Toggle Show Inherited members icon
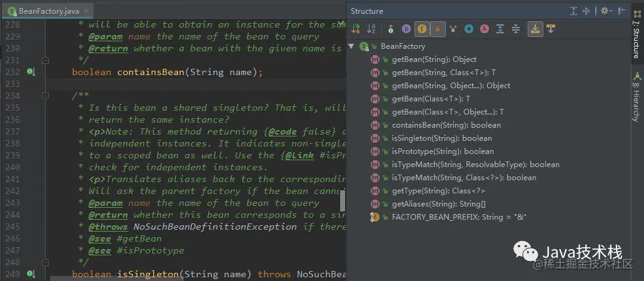The height and width of the screenshot is (281, 644). pyautogui.click(x=391, y=29)
